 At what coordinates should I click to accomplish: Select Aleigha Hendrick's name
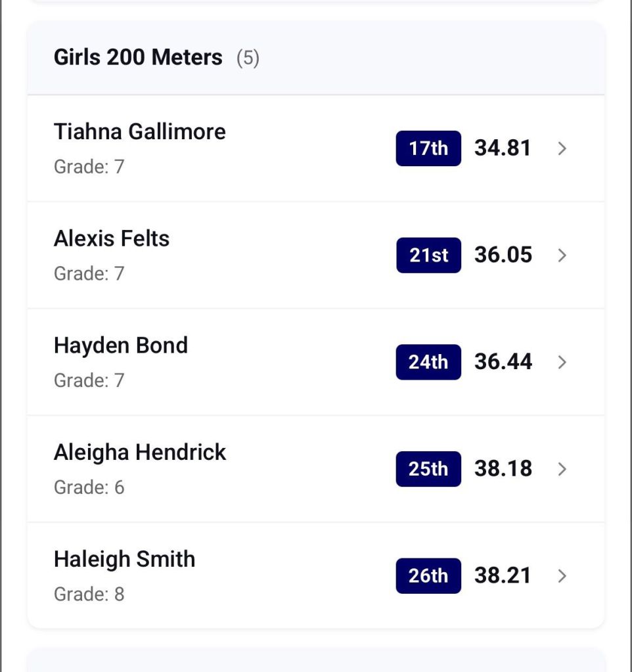pos(140,453)
